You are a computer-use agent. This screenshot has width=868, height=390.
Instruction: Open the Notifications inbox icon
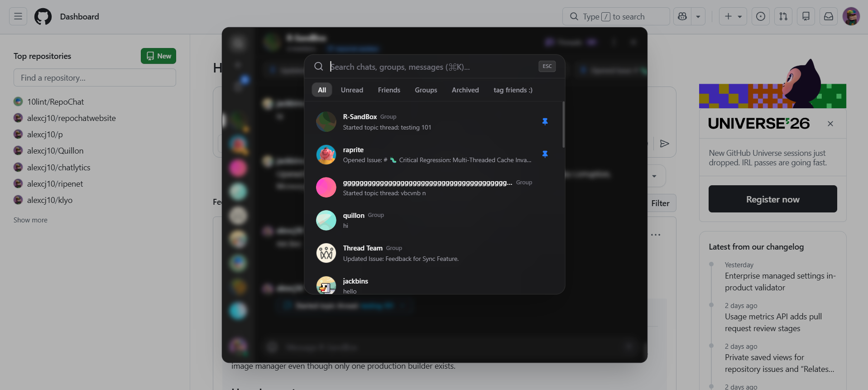pos(829,16)
